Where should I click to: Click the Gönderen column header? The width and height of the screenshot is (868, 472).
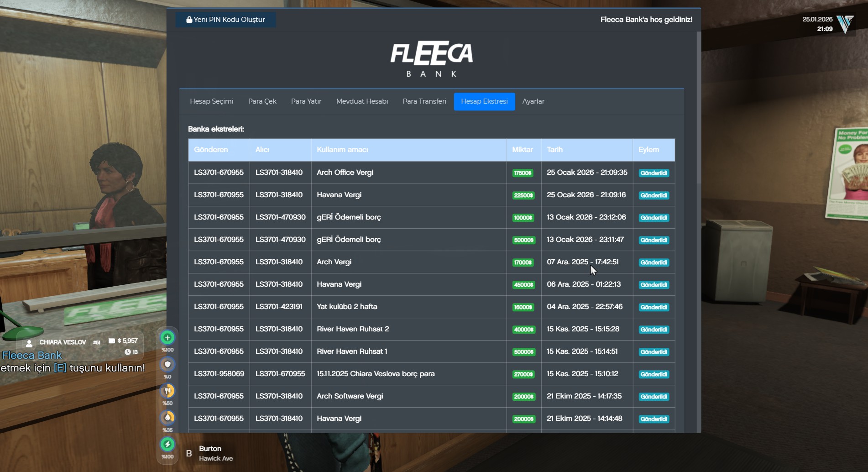tap(219, 150)
